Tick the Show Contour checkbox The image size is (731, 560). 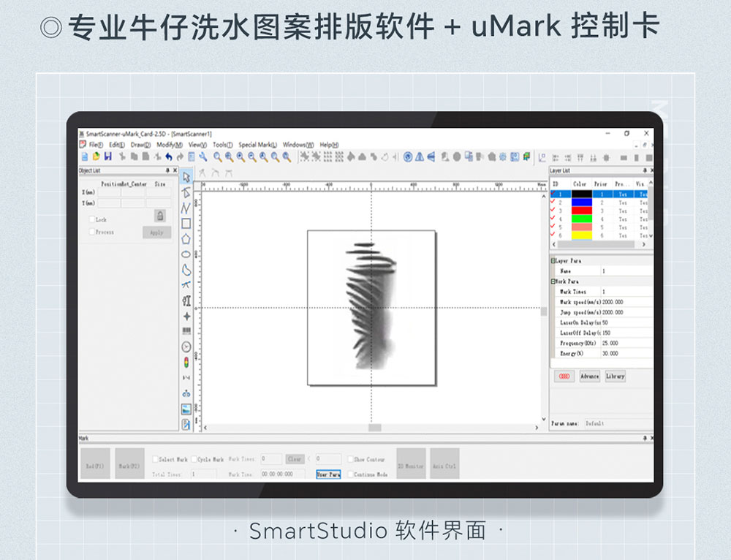tap(350, 459)
